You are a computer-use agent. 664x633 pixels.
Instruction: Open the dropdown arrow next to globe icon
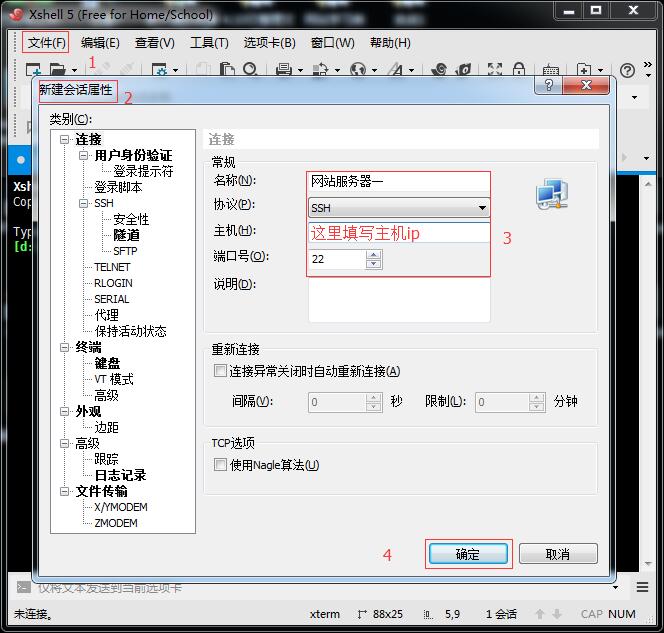(x=375, y=70)
